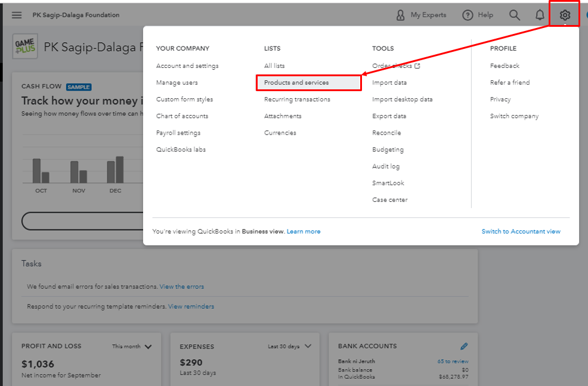Open the Help question mark icon
588x386 pixels.
coord(468,15)
